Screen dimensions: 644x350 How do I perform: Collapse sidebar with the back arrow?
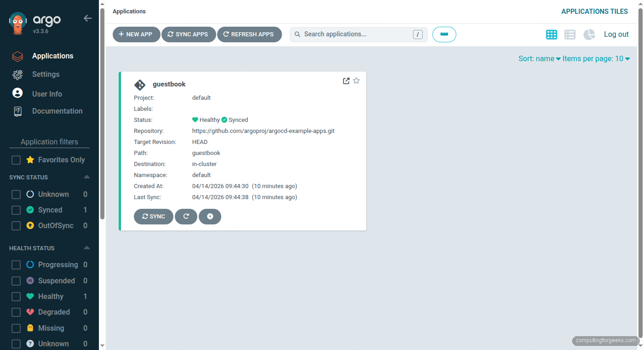87,18
